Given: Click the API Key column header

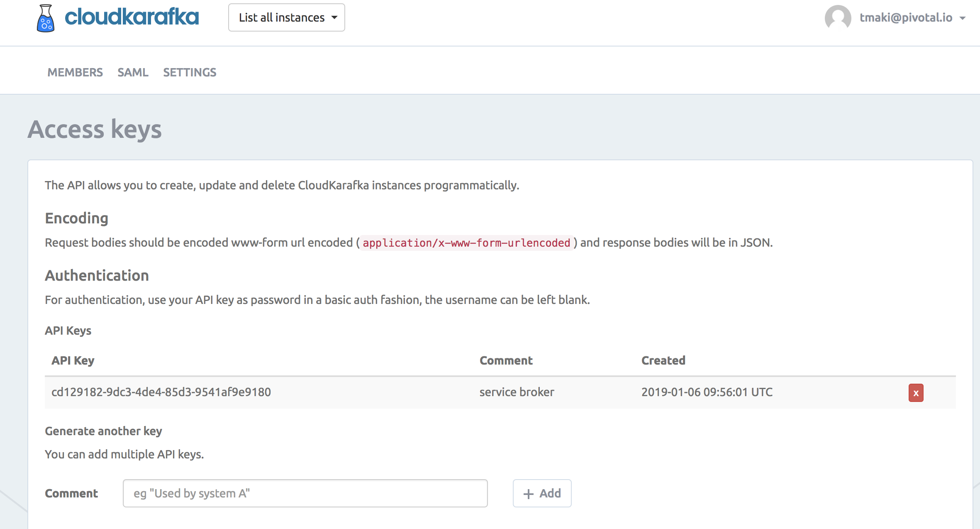Looking at the screenshot, I should pos(73,360).
